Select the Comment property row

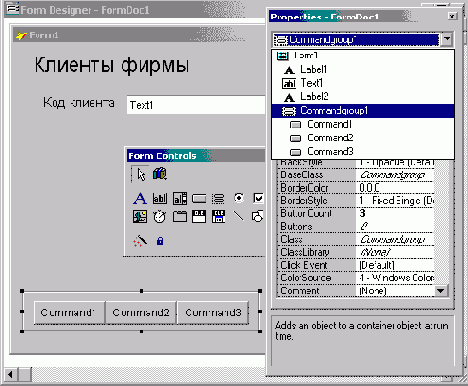(356, 291)
